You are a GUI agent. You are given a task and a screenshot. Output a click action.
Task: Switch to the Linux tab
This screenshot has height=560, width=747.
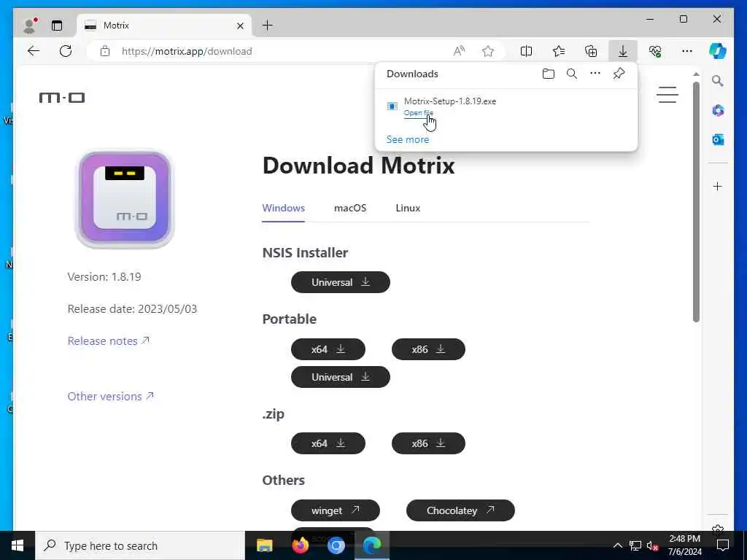point(408,208)
